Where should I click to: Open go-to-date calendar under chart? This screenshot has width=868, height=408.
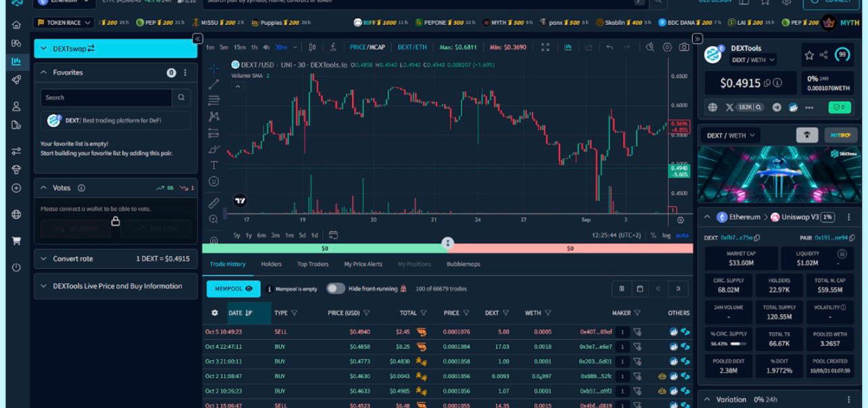[x=333, y=235]
